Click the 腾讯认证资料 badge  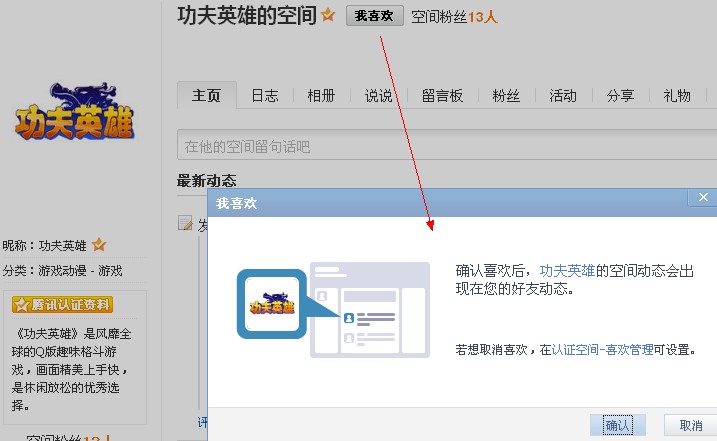[63, 304]
